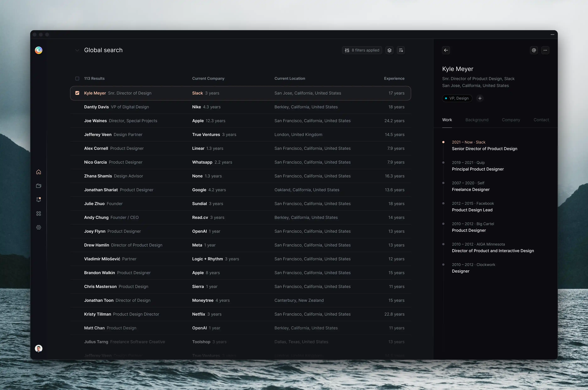Select the Chris Masterson row
The image size is (588, 390).
point(240,287)
